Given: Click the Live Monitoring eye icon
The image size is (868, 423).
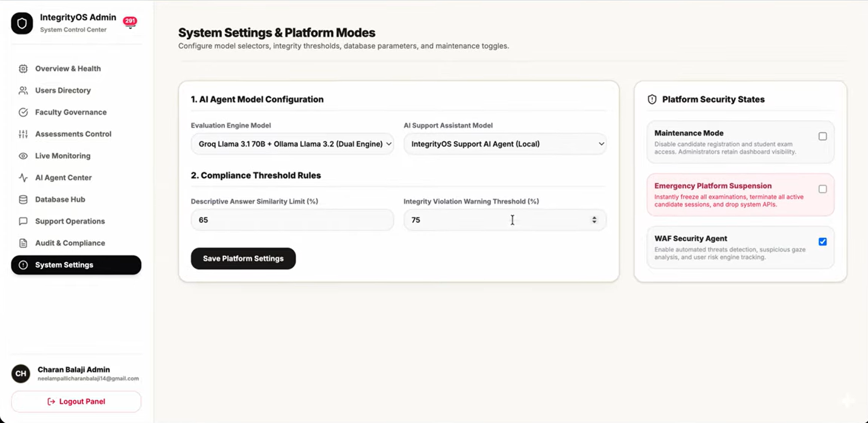Looking at the screenshot, I should (23, 156).
